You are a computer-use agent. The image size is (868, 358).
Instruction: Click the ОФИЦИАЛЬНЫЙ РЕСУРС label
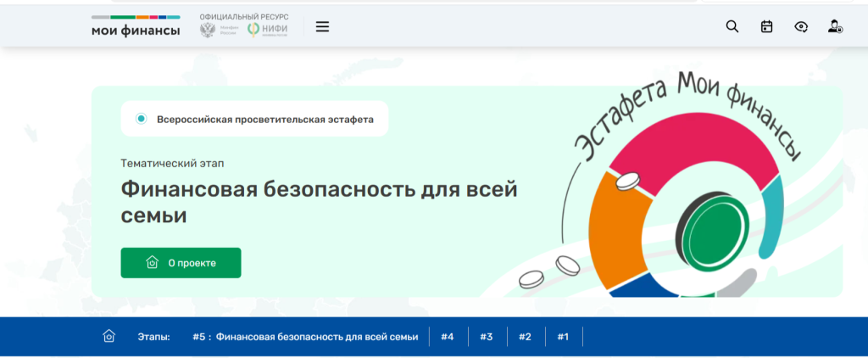tap(244, 17)
